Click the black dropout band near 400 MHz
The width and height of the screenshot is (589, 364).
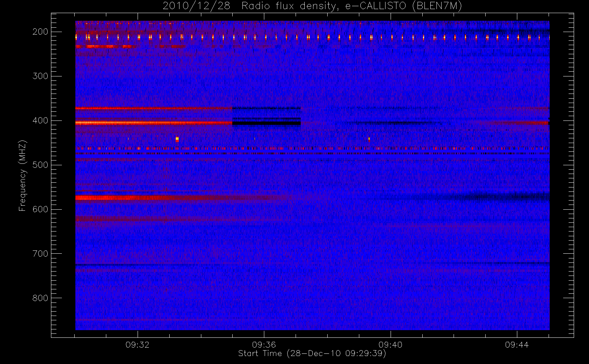click(x=266, y=123)
